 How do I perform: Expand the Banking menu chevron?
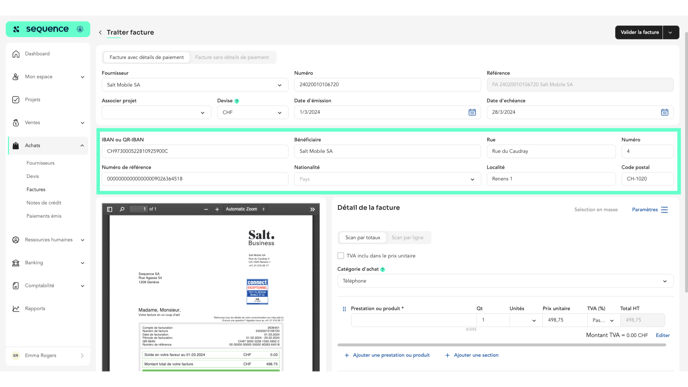coord(82,263)
